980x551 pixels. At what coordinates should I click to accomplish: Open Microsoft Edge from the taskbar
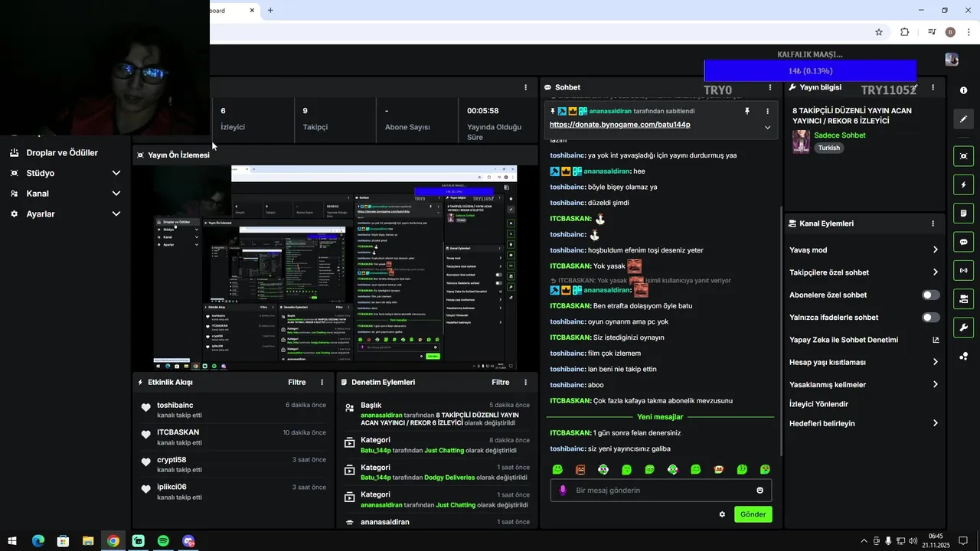38,541
